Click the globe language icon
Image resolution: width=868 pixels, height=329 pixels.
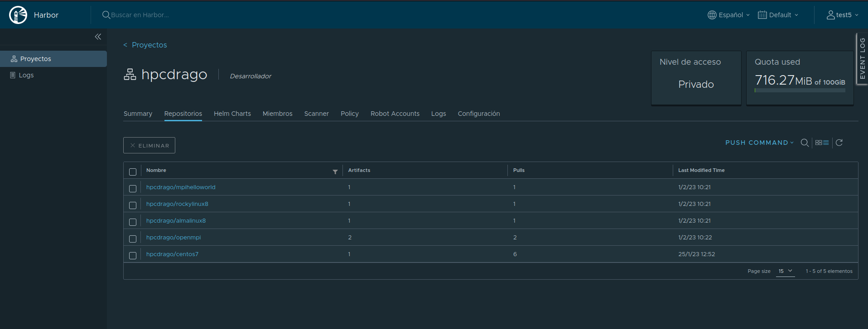712,15
